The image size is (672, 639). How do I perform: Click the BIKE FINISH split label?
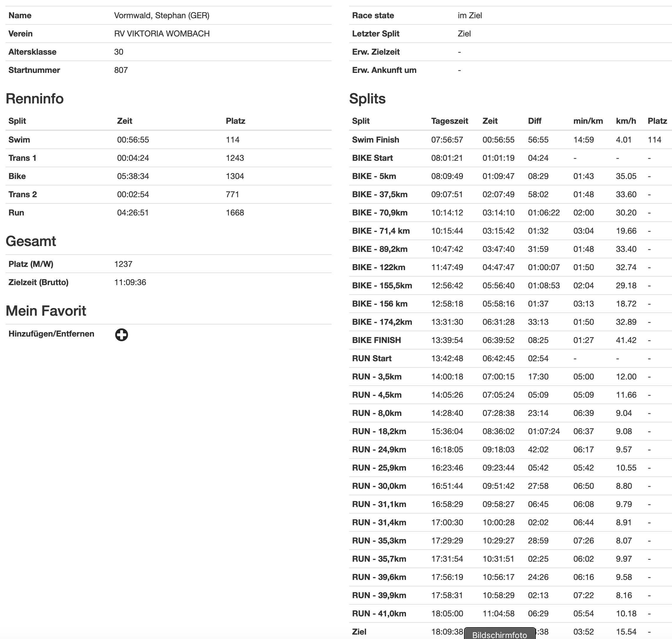tap(377, 340)
